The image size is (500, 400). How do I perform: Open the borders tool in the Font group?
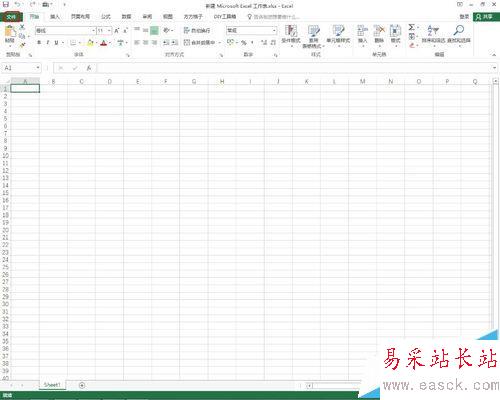pos(73,43)
